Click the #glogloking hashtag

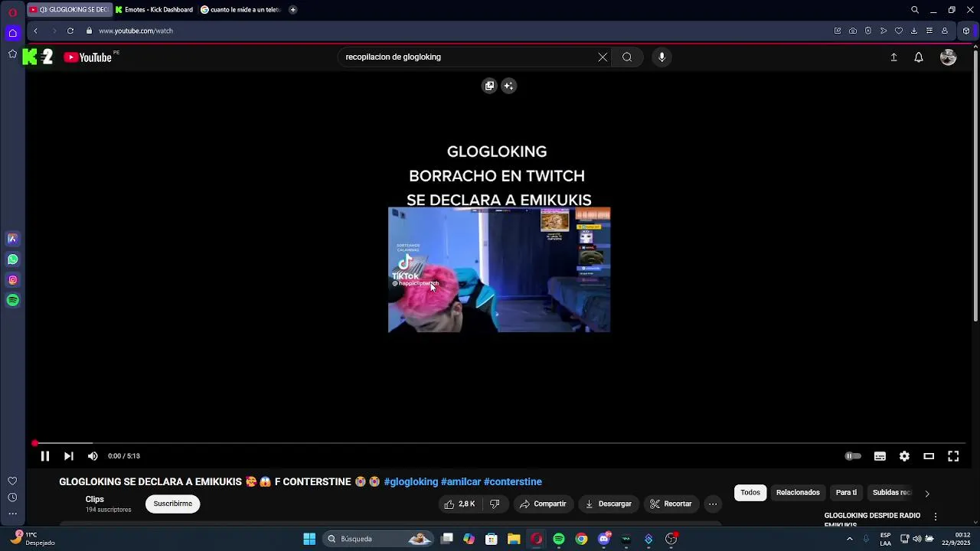tap(411, 482)
